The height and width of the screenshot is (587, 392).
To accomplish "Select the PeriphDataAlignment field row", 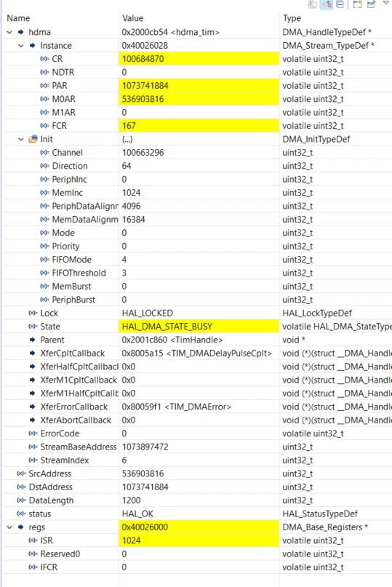I will click(197, 206).
